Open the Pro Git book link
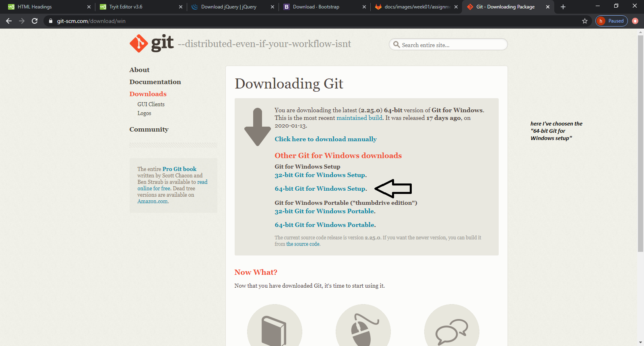This screenshot has width=644, height=346. pyautogui.click(x=180, y=169)
